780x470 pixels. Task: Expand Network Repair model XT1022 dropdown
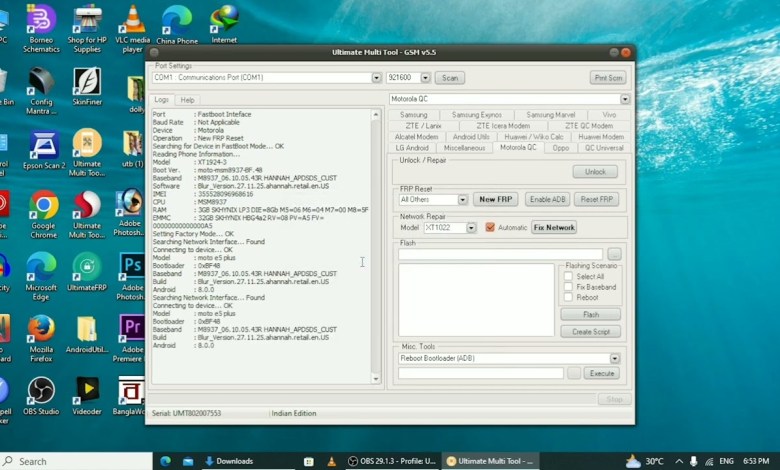(471, 227)
